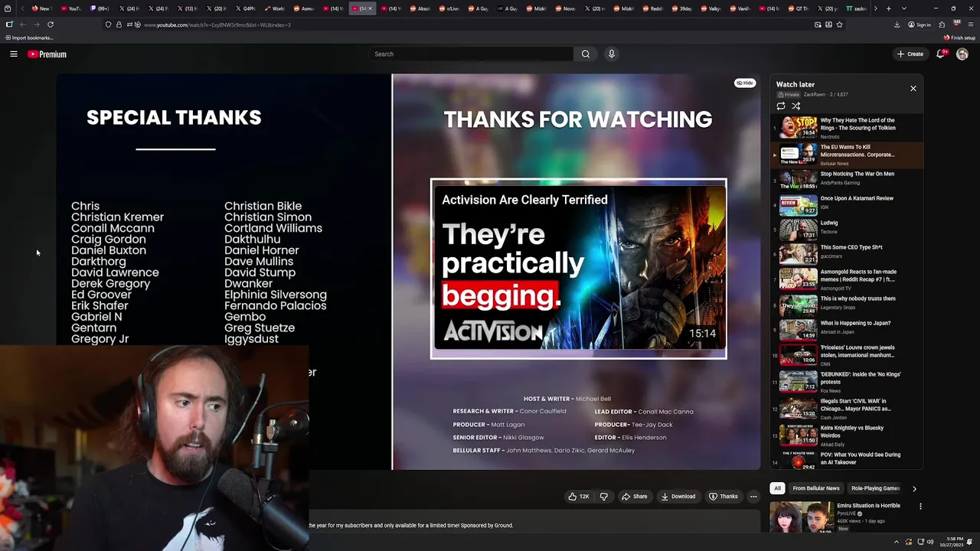Play Asmongold Reacts to fan-made memes video

846,278
